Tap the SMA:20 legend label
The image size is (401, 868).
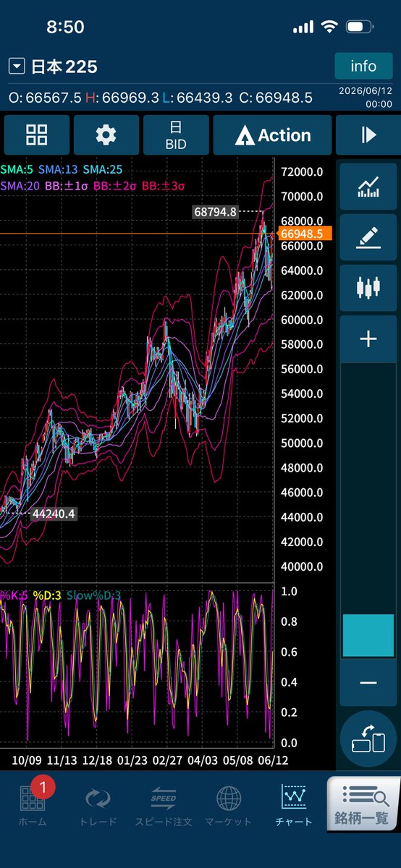point(21,186)
